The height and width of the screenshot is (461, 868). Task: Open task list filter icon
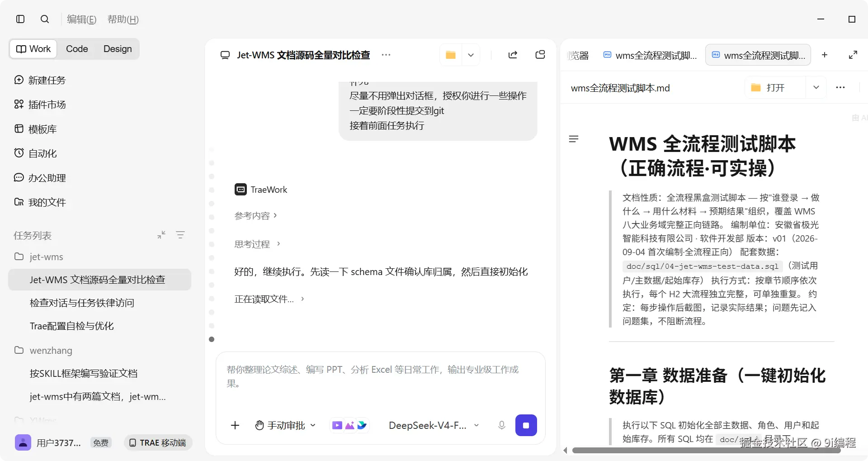coord(180,235)
